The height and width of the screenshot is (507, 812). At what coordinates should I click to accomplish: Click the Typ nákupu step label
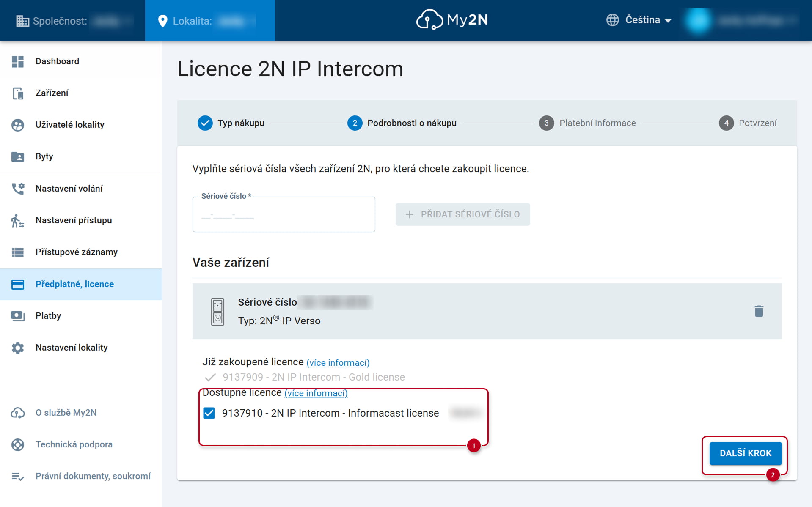(241, 123)
